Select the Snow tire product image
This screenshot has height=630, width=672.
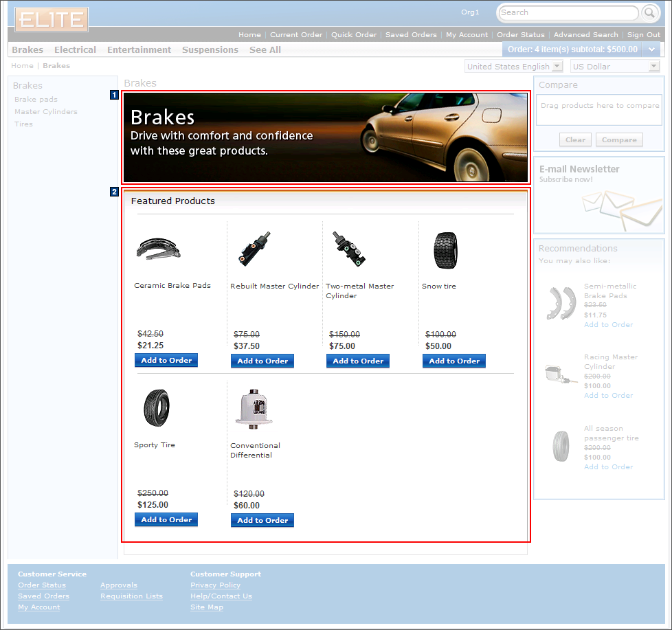pos(445,250)
